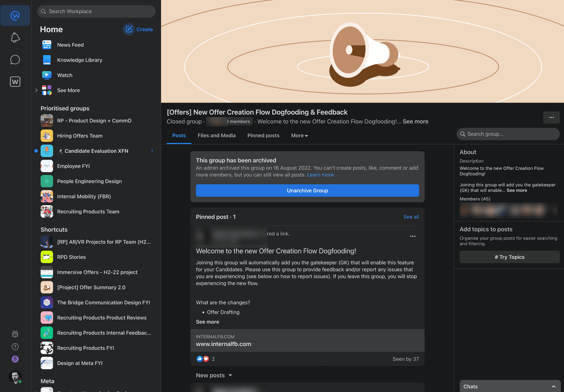
Task: Open the user profile avatar
Action: coord(15,377)
